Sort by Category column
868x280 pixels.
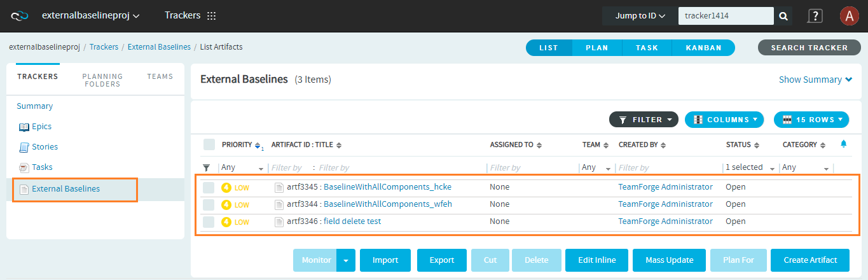click(x=823, y=145)
